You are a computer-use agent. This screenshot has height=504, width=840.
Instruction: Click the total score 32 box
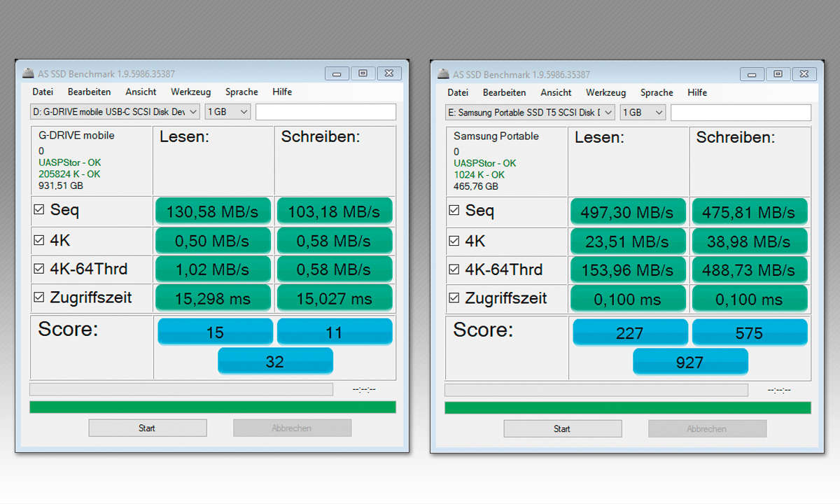(275, 360)
